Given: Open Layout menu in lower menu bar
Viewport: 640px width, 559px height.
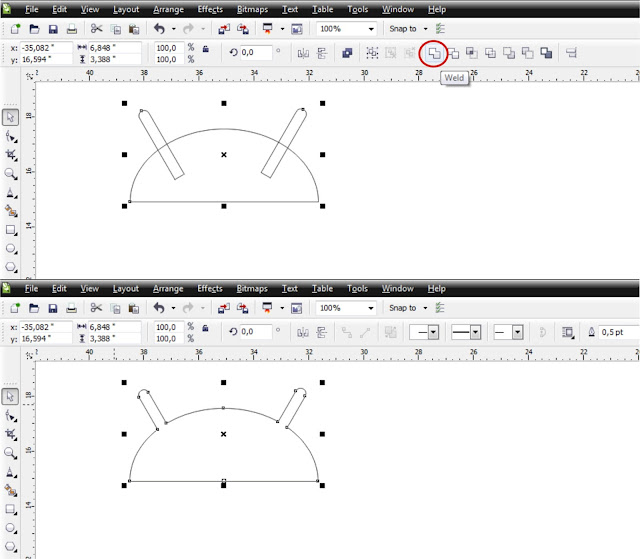Looking at the screenshot, I should (126, 288).
